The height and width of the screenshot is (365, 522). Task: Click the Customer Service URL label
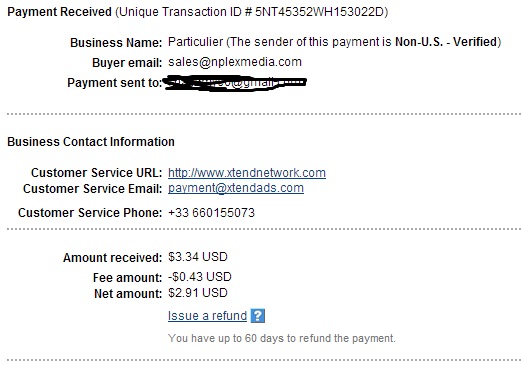click(x=96, y=173)
